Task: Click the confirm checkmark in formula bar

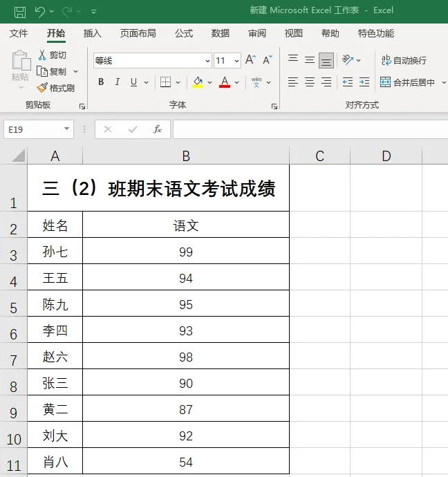Action: 133,129
